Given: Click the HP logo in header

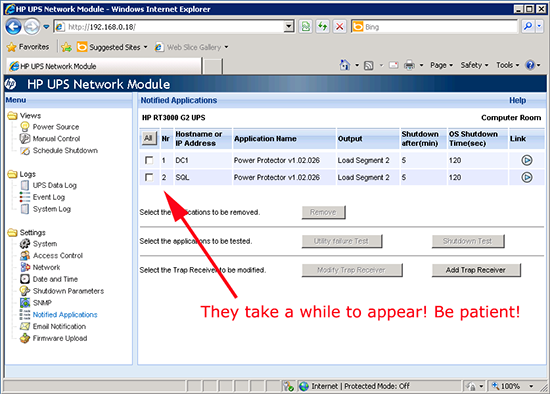Looking at the screenshot, I should pos(10,84).
